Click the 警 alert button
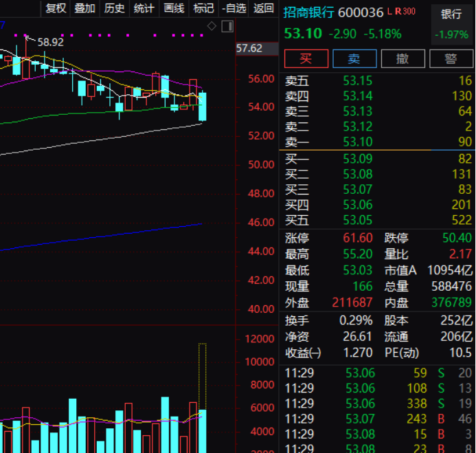The height and width of the screenshot is (453, 476). [x=451, y=58]
